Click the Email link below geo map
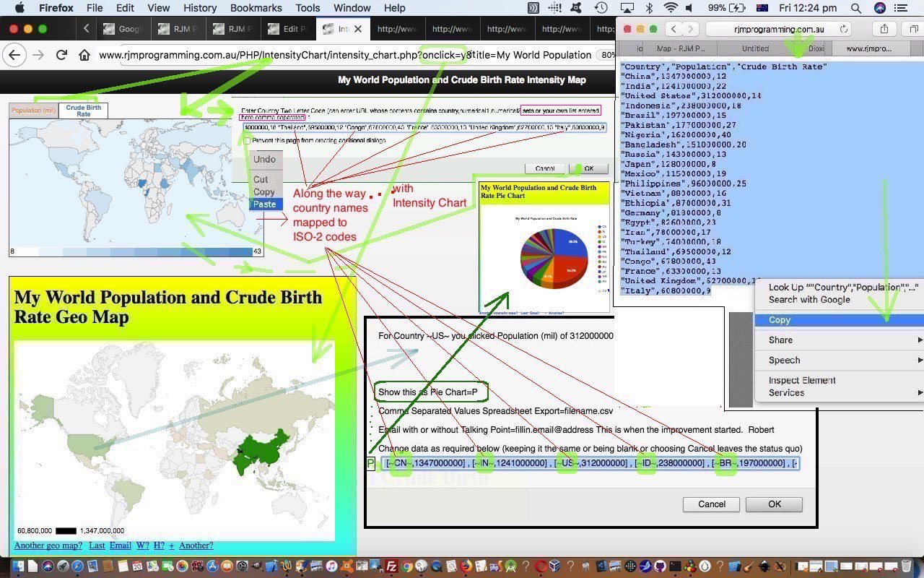 (x=120, y=545)
